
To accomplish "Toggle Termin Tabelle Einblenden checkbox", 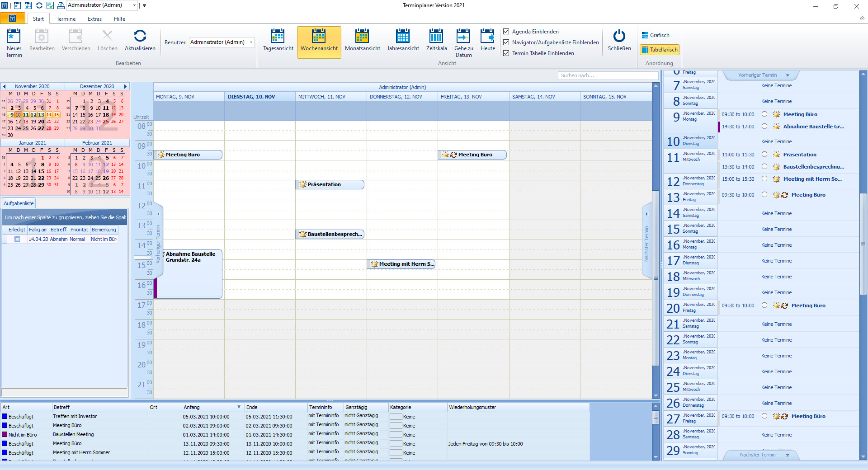I will click(x=506, y=53).
